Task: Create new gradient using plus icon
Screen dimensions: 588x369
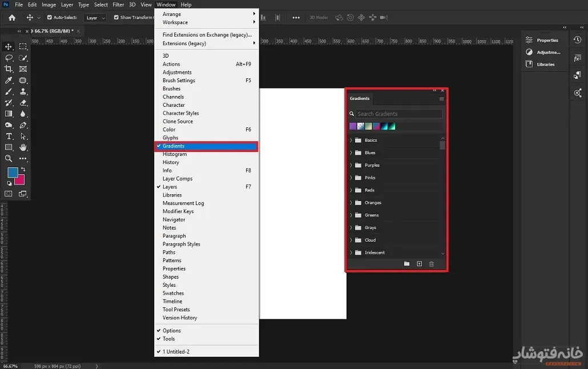Action: coord(419,264)
